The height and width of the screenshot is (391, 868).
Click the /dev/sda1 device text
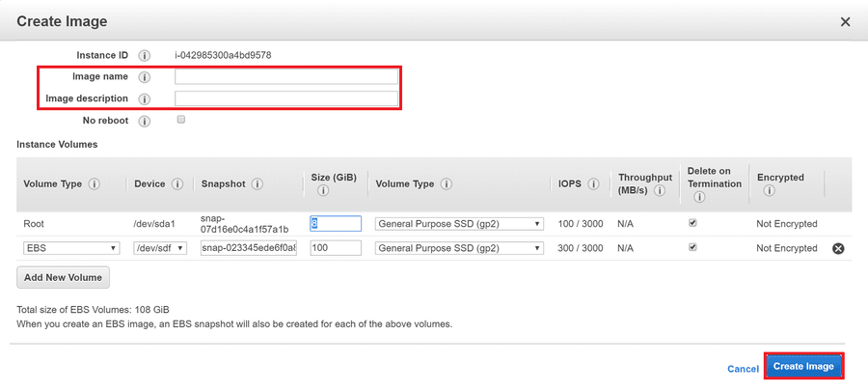[154, 224]
